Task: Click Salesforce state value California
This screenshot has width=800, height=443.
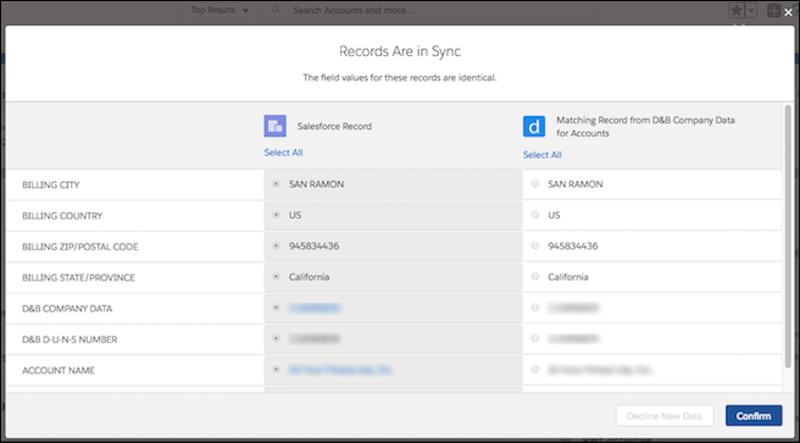Action: click(x=309, y=277)
